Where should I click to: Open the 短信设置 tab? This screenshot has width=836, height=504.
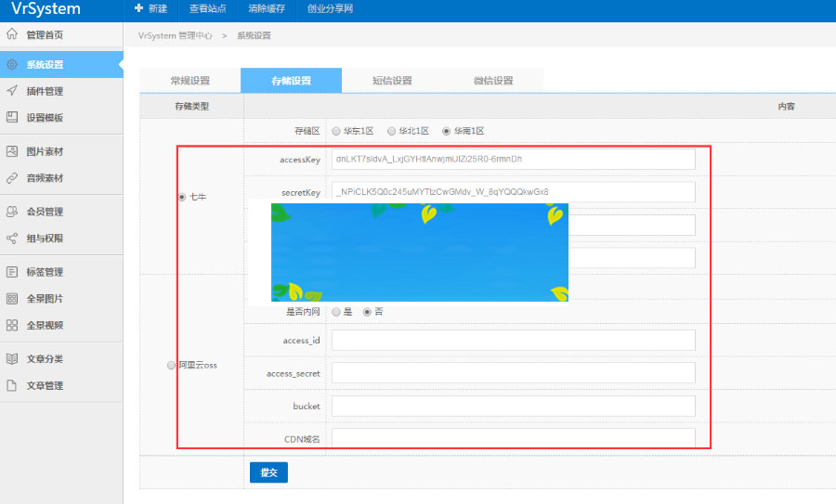pos(391,81)
